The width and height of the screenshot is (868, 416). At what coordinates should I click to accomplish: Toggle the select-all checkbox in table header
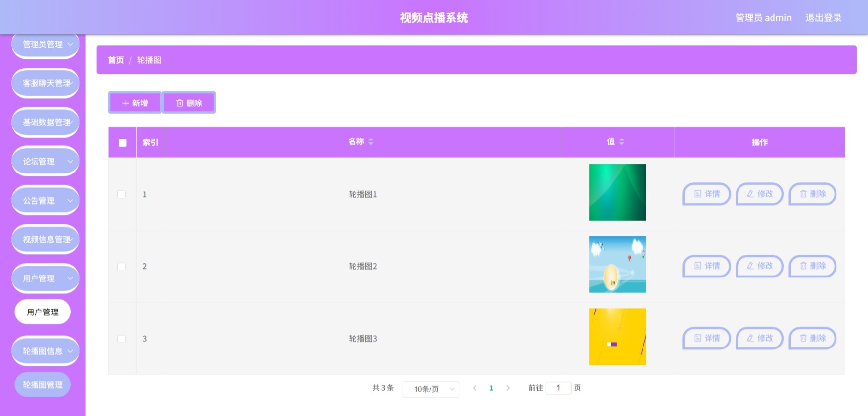pyautogui.click(x=123, y=143)
